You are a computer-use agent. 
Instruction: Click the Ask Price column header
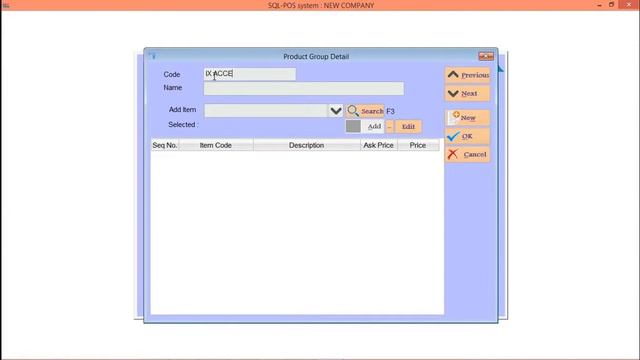(x=379, y=145)
